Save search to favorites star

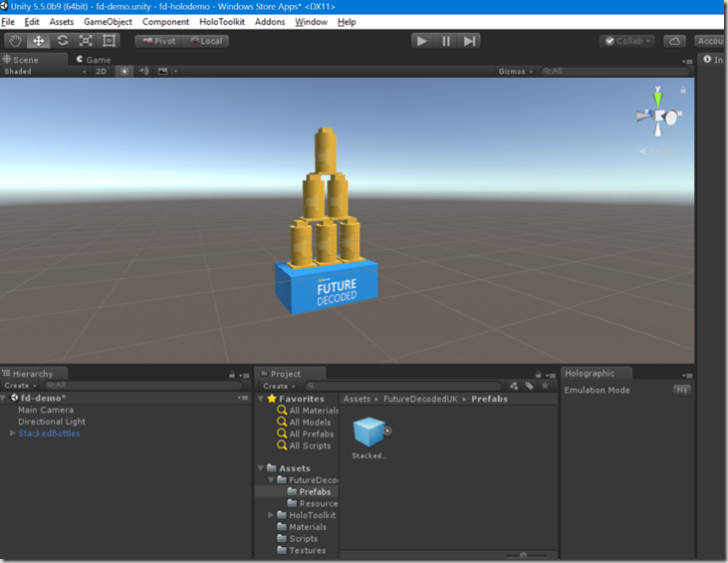click(545, 386)
